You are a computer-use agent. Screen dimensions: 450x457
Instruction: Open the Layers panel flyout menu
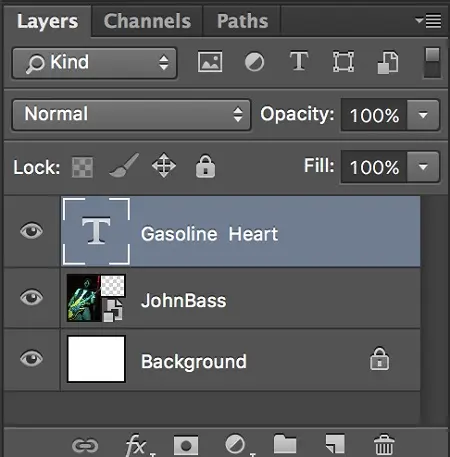click(429, 21)
